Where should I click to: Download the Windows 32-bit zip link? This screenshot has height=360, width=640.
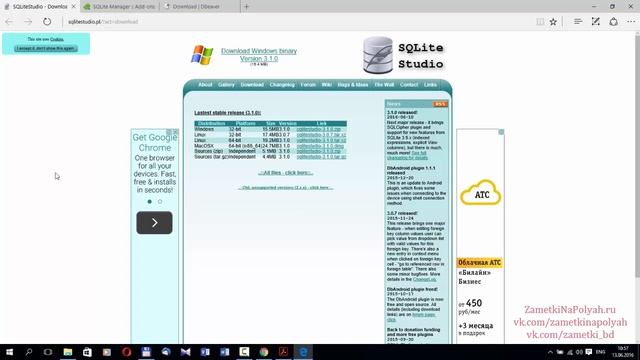point(318,129)
